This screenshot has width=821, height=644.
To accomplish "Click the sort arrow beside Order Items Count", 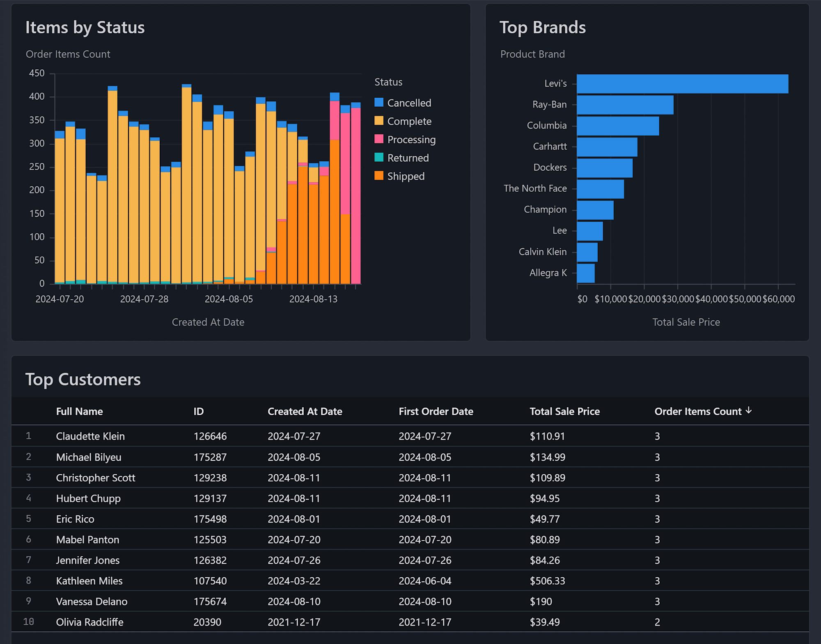I will coord(749,410).
